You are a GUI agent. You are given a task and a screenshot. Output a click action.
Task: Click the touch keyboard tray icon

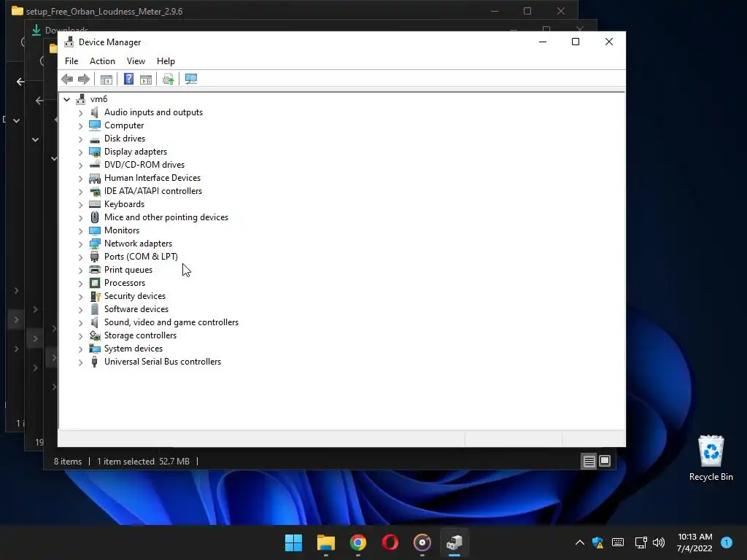click(618, 542)
